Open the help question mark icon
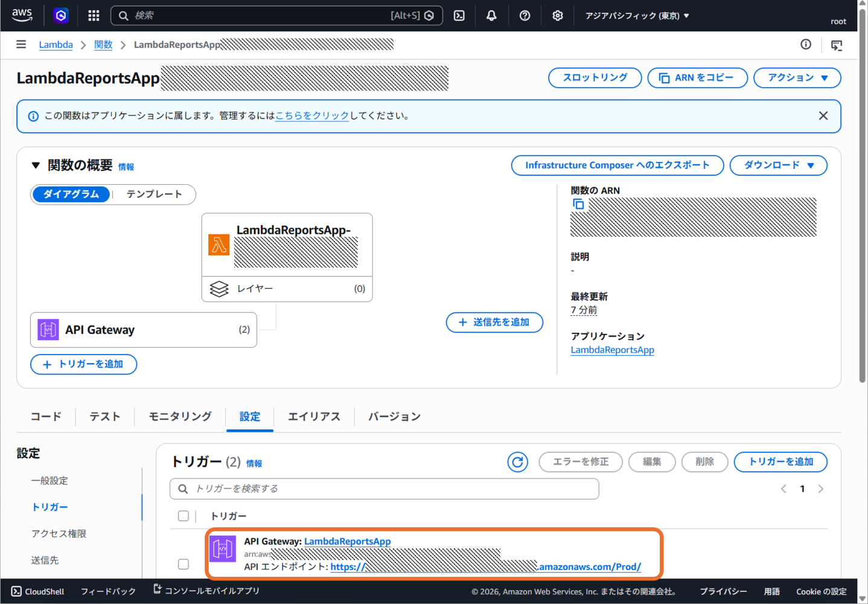 pyautogui.click(x=525, y=16)
